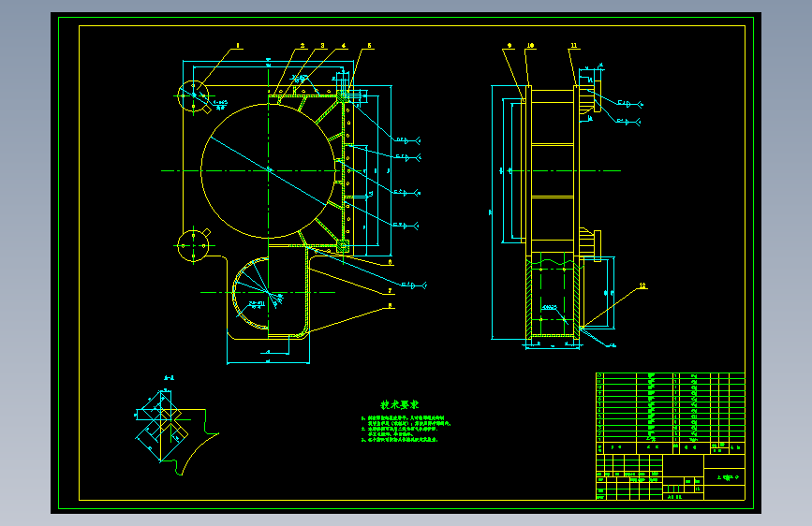Select part balloon number 10 in side view
Screen dimensions: 812x526
coord(530,46)
